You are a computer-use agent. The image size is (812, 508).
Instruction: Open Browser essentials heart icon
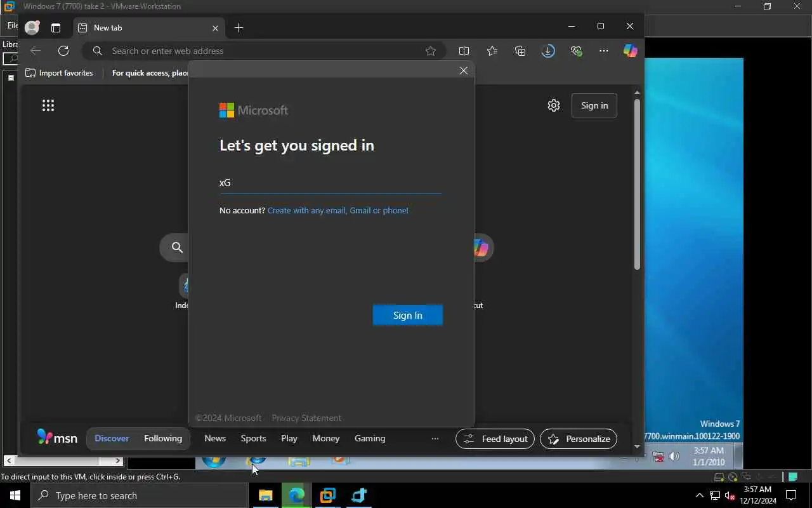(576, 51)
